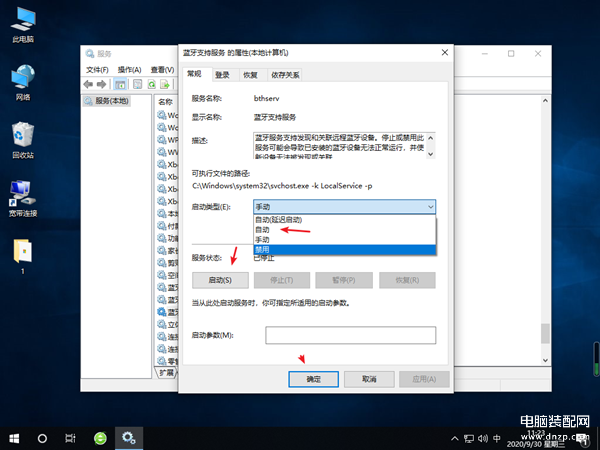Select 服务(本地) in the console tree
Viewport: 600px width, 450px height.
[x=107, y=101]
